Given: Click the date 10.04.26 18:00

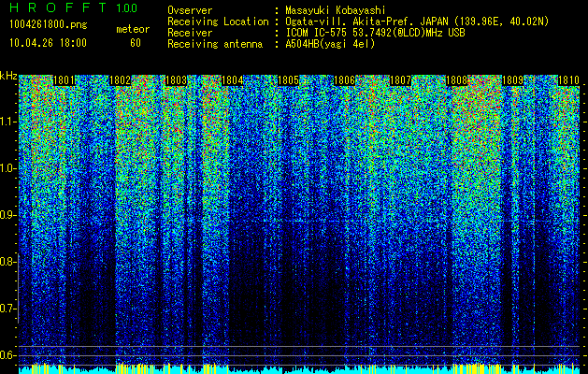Looking at the screenshot, I should 49,43.
